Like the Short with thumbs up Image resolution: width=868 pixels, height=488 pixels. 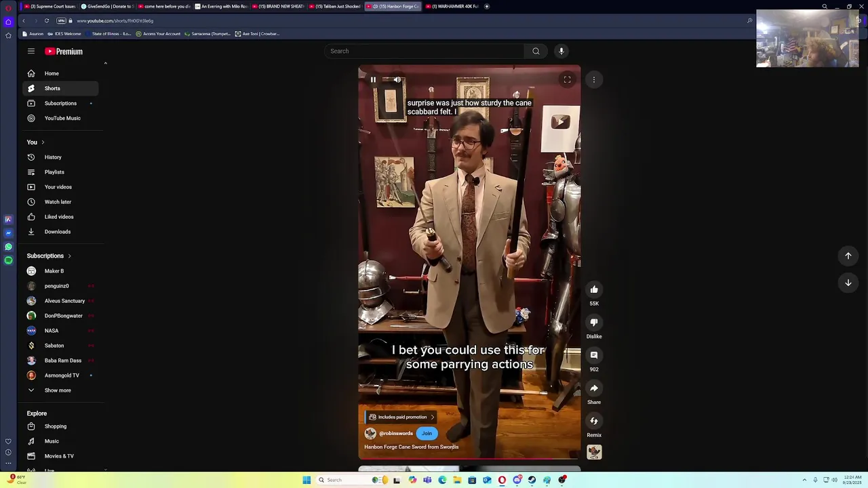pos(594,289)
